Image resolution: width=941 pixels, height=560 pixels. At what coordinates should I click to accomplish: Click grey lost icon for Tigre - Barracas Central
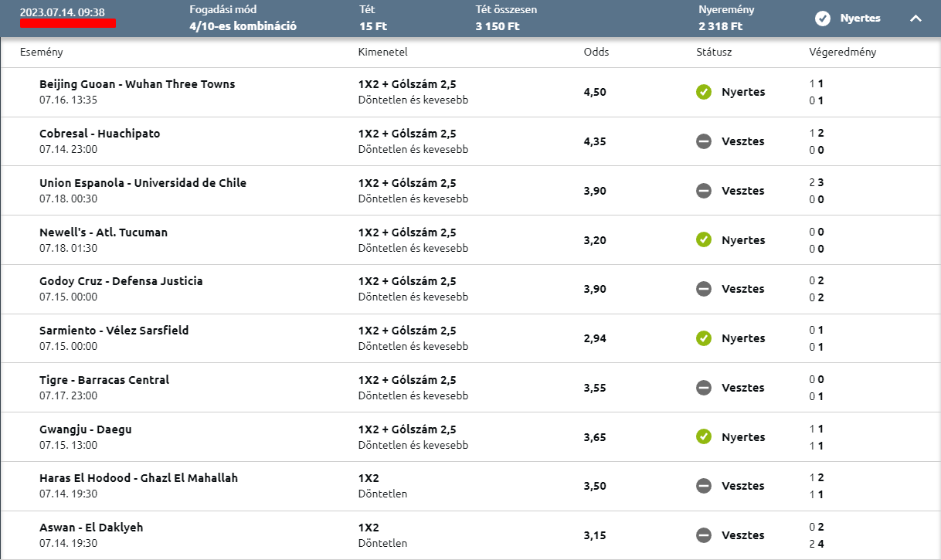click(x=703, y=388)
